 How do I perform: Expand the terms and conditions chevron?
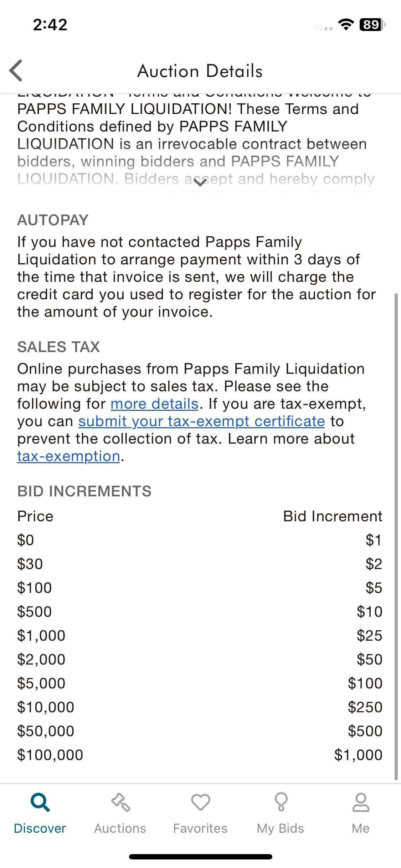[x=200, y=182]
